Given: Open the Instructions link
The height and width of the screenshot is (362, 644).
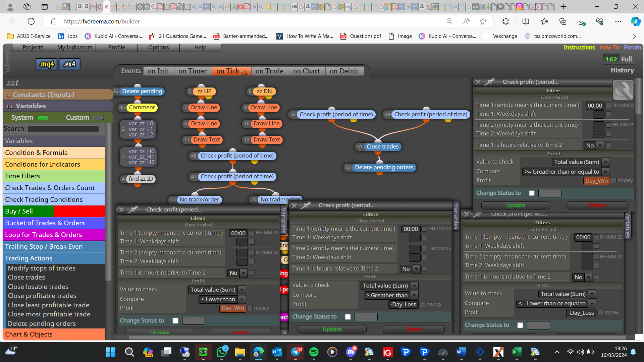Looking at the screenshot, I should click(579, 48).
